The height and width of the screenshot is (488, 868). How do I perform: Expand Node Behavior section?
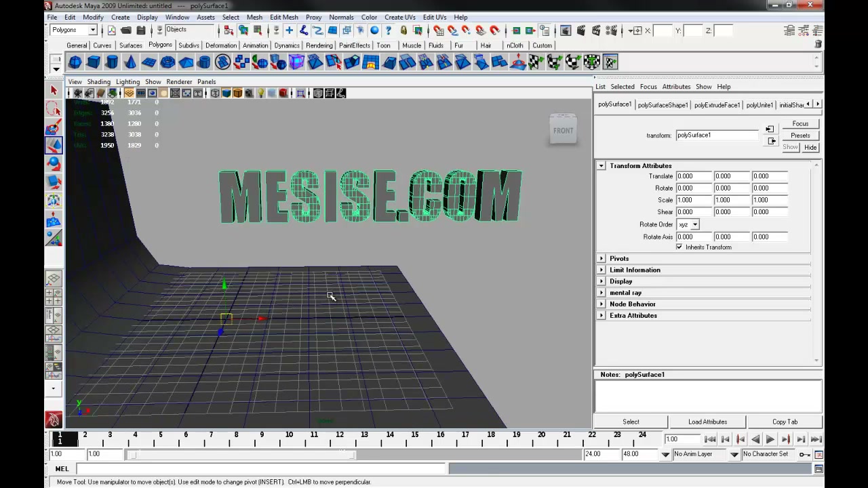coord(601,304)
